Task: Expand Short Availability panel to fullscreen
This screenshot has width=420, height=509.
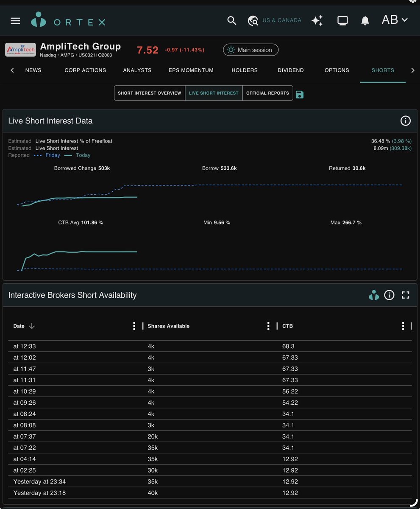Action: coord(406,295)
